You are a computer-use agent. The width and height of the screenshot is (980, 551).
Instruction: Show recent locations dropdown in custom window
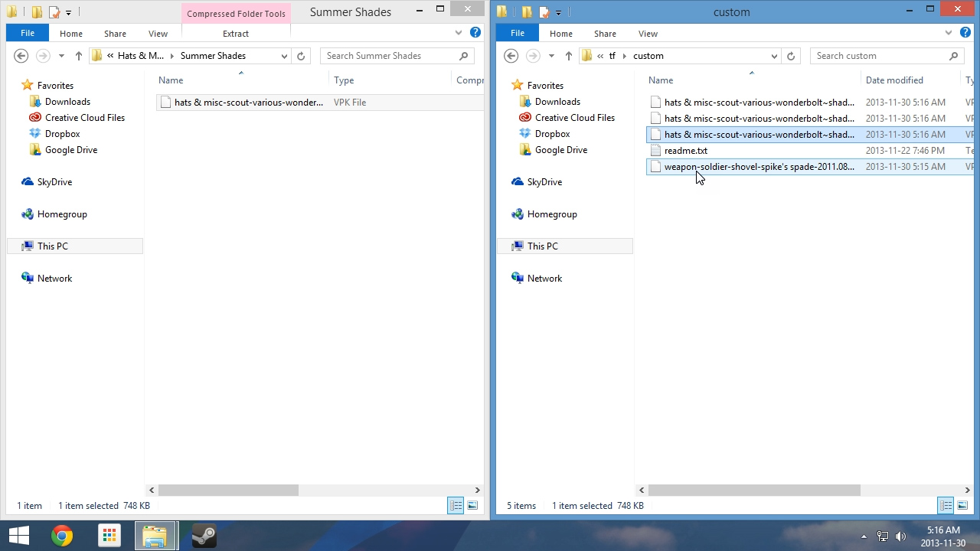point(551,56)
